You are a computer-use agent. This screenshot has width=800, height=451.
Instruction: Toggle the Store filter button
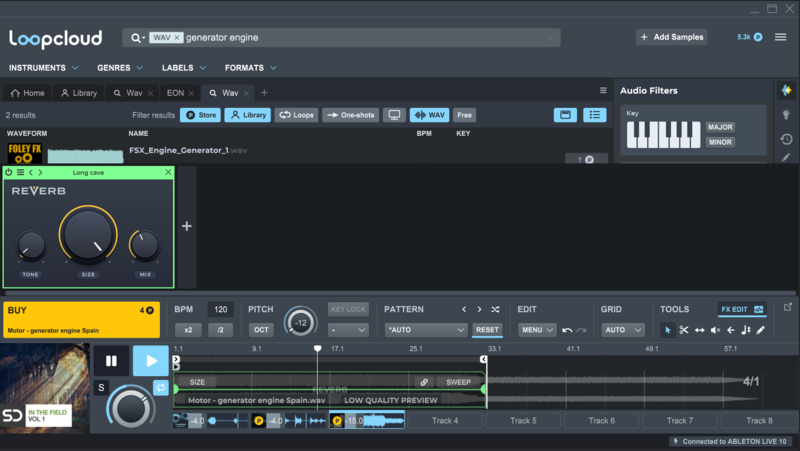(200, 115)
